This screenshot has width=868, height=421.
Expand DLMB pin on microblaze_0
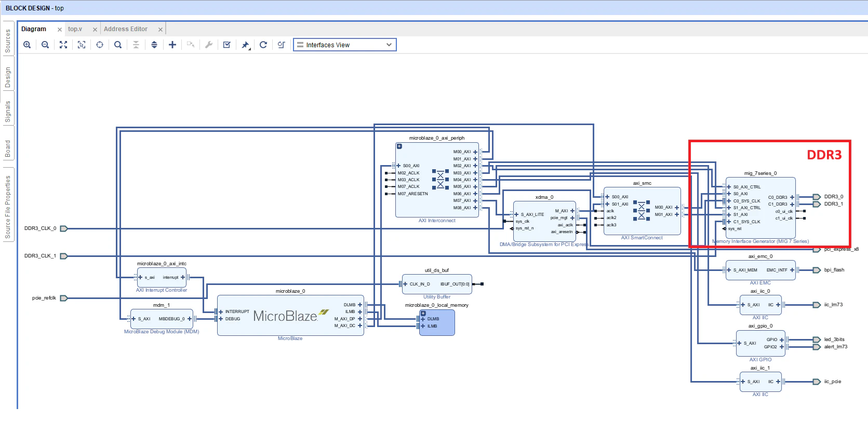pyautogui.click(x=360, y=305)
